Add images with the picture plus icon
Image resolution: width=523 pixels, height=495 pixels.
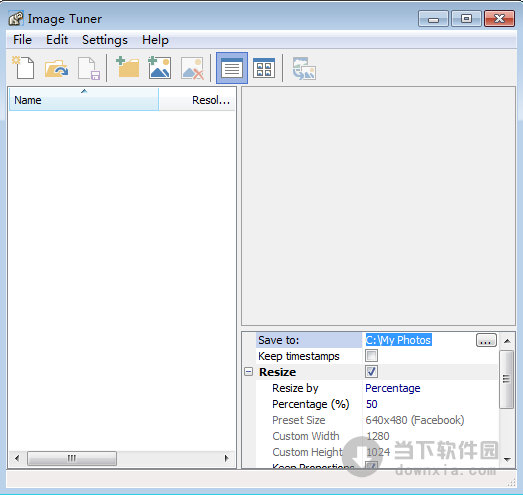[160, 68]
